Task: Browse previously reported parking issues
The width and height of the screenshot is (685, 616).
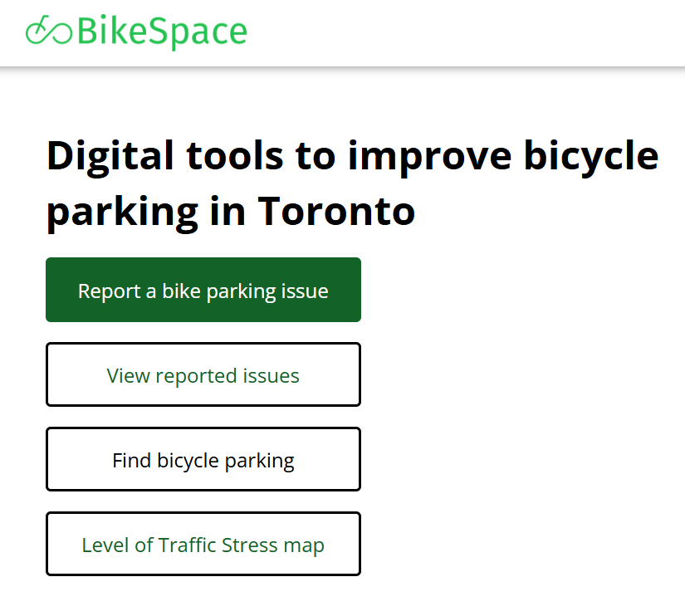Action: [x=203, y=374]
